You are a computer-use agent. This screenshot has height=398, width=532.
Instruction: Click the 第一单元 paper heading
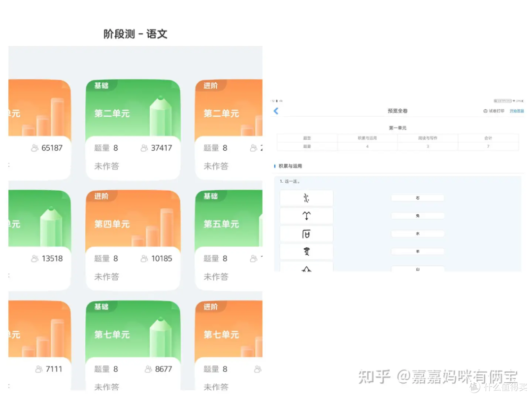click(x=398, y=128)
